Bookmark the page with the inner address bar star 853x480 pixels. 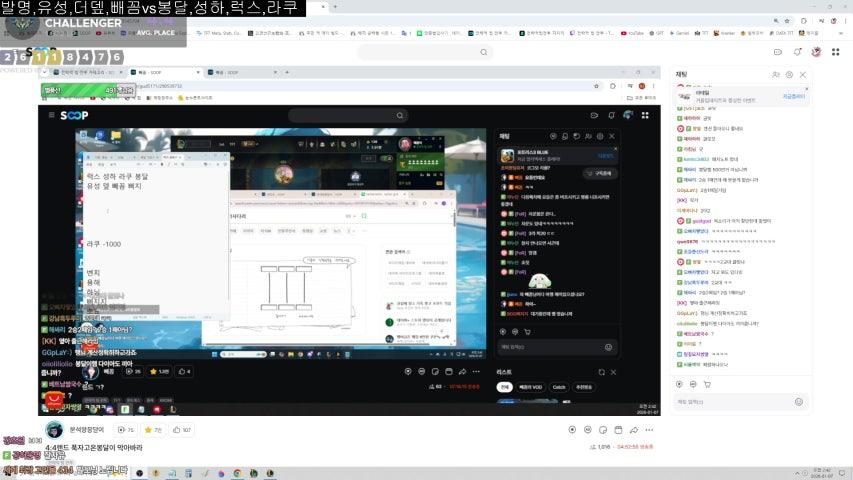597,86
